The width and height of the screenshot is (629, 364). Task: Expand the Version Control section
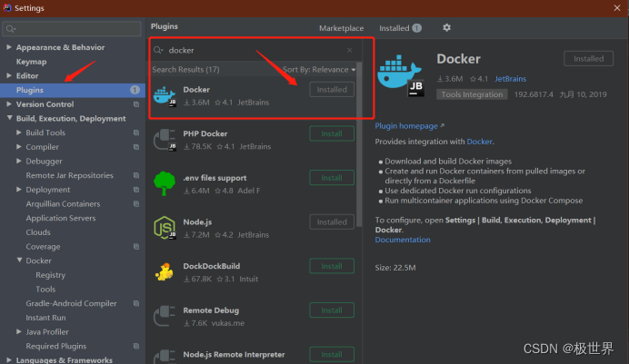[x=9, y=104]
